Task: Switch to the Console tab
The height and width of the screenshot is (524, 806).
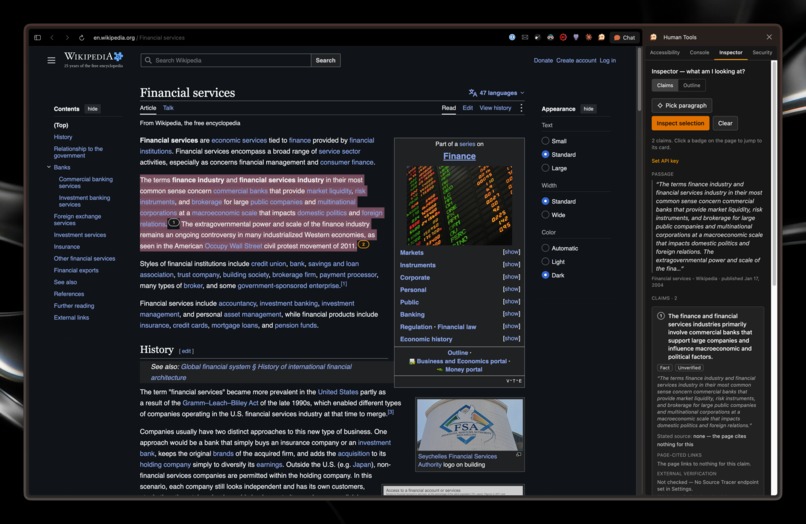Action: pos(699,52)
